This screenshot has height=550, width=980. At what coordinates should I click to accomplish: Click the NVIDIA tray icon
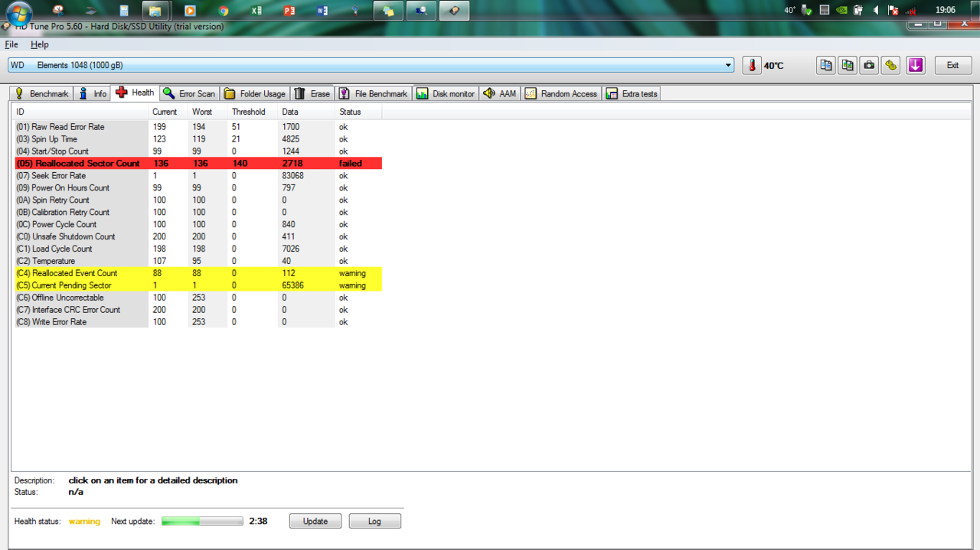[841, 11]
